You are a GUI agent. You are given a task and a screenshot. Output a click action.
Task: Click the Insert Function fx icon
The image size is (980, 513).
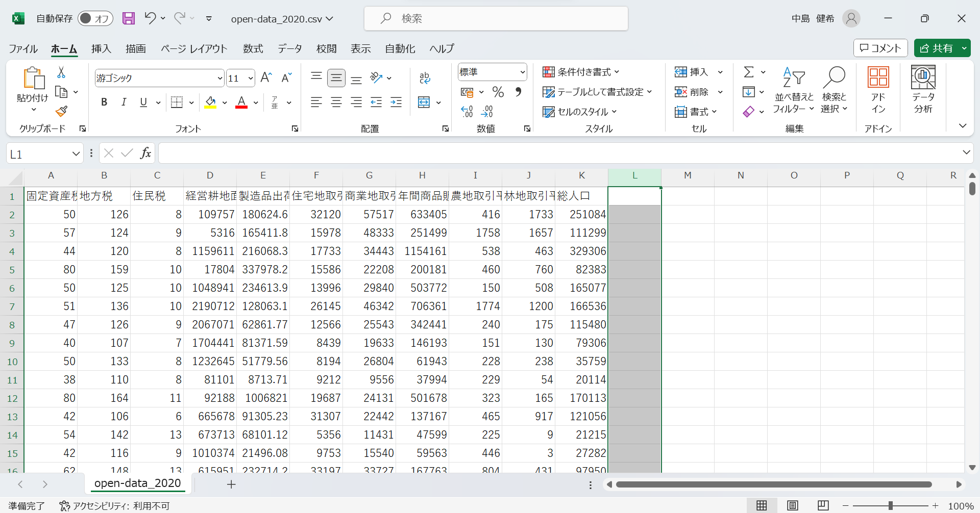pyautogui.click(x=145, y=153)
